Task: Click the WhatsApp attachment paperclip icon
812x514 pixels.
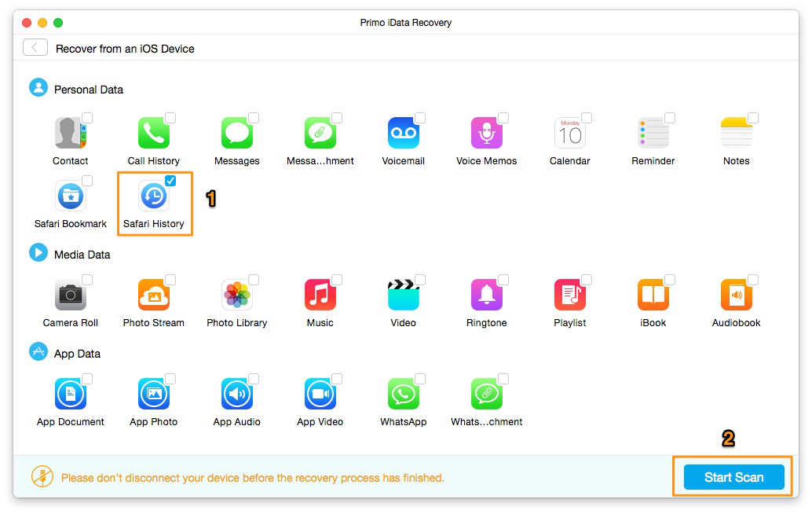Action: [x=487, y=394]
